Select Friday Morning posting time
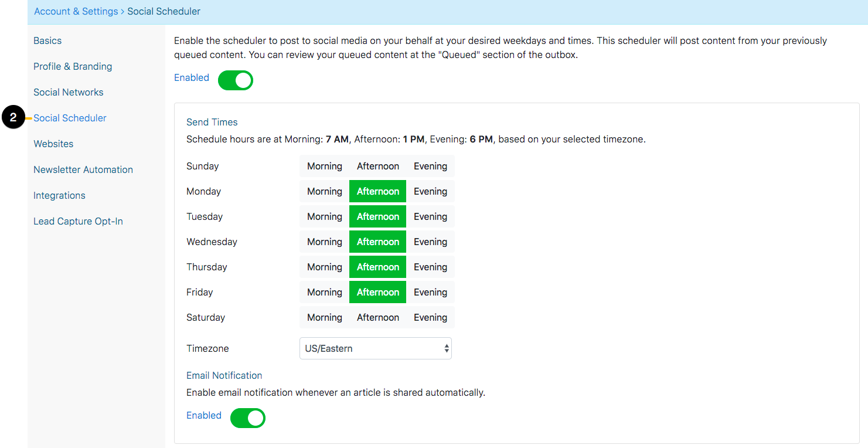 (x=324, y=292)
